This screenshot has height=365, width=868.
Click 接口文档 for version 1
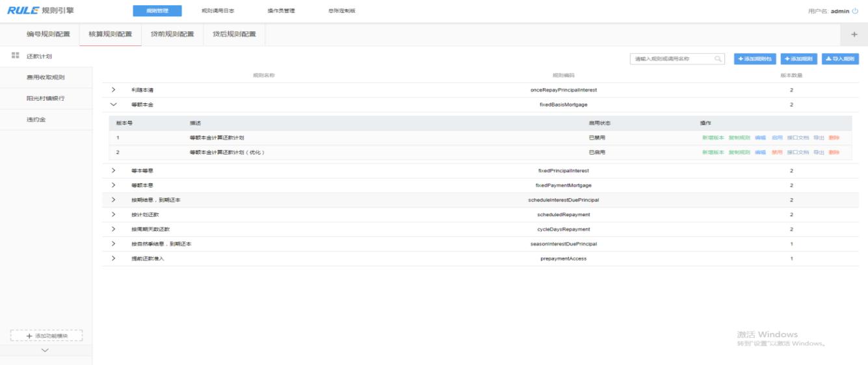(798, 138)
